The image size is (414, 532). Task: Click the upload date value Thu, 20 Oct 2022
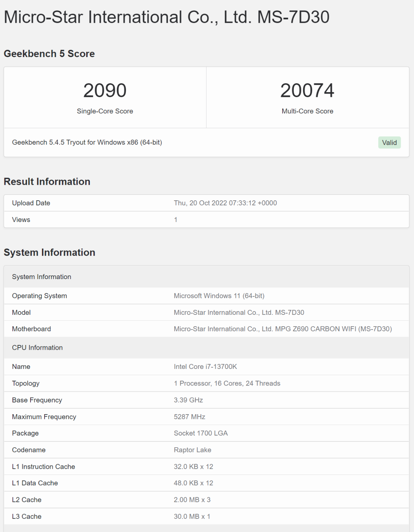click(x=225, y=203)
